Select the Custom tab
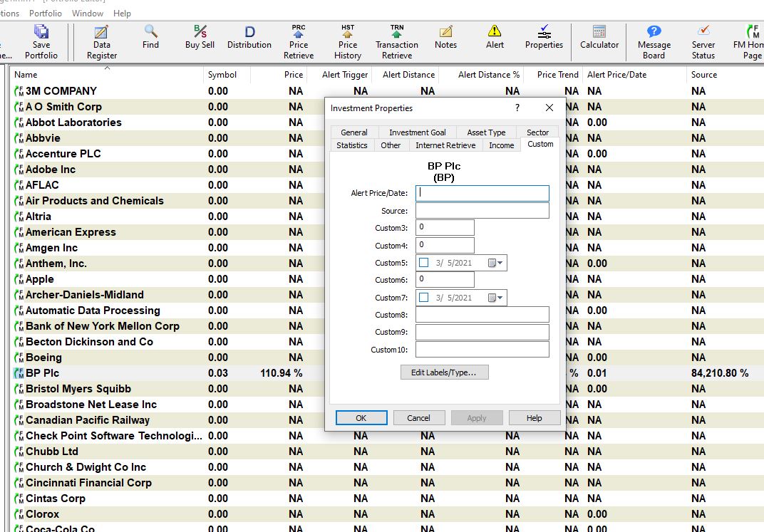 point(540,144)
